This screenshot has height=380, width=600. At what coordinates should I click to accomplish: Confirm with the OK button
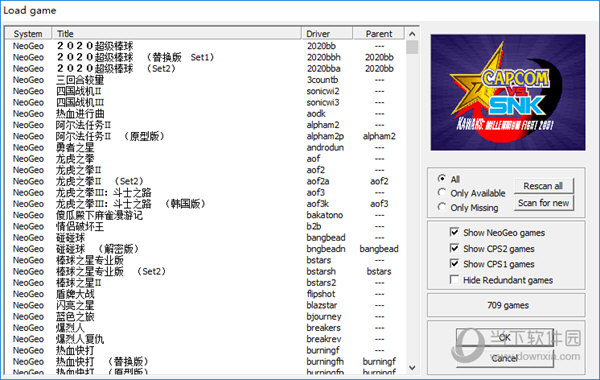505,337
